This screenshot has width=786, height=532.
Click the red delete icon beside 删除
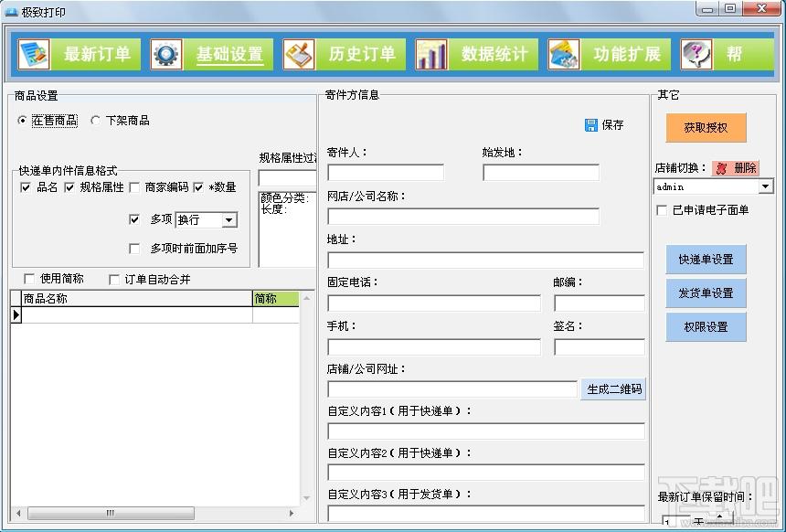(x=721, y=168)
